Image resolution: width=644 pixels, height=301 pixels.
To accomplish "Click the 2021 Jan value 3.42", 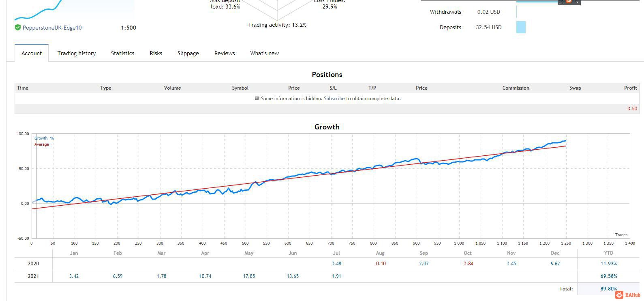I will pos(74,276).
